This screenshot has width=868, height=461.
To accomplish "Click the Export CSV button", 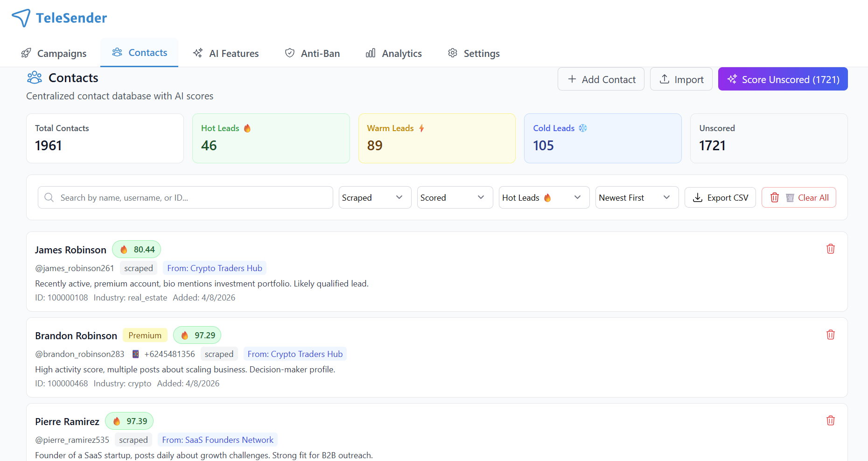I will 720,197.
